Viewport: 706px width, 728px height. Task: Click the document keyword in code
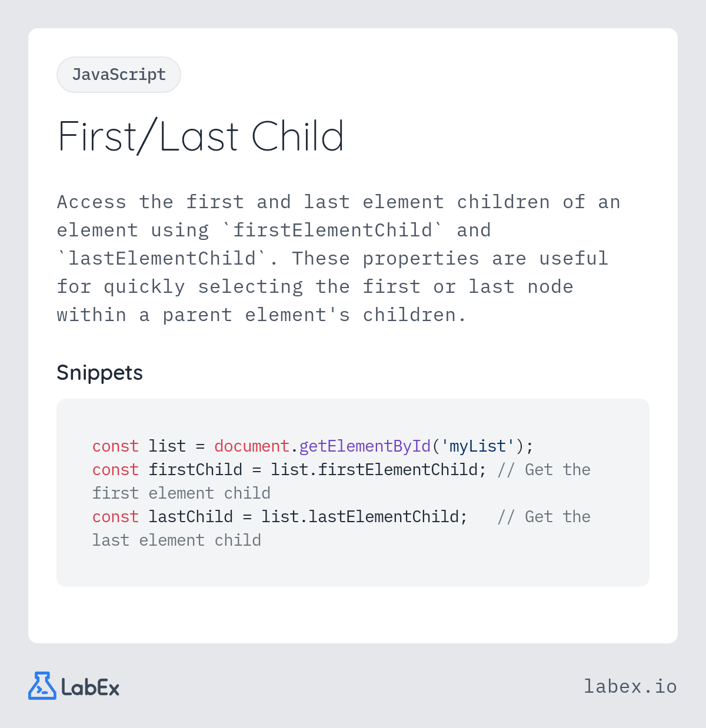tap(252, 446)
